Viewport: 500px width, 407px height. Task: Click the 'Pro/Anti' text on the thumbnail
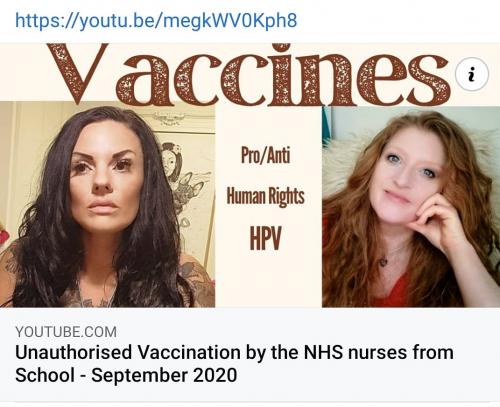pos(266,155)
